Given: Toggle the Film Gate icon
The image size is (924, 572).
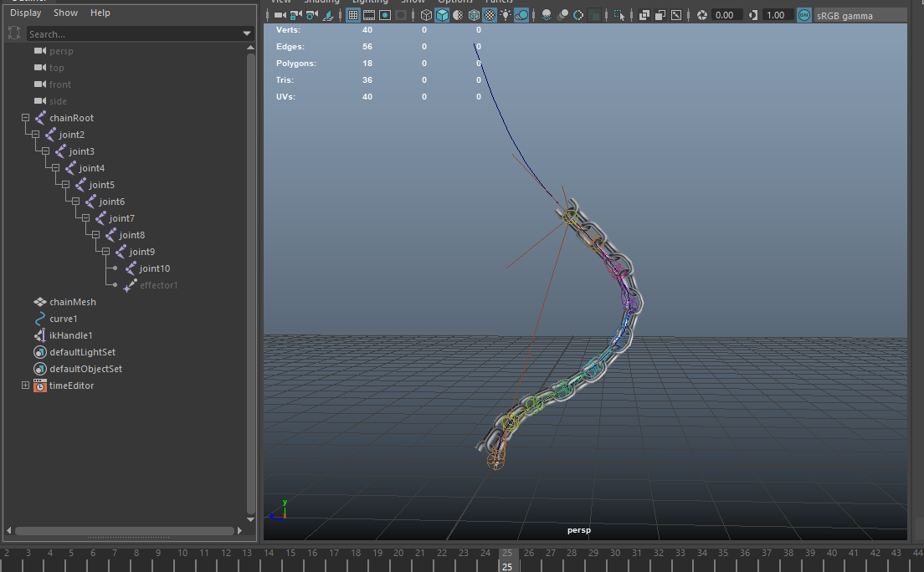Looking at the screenshot, I should [369, 15].
